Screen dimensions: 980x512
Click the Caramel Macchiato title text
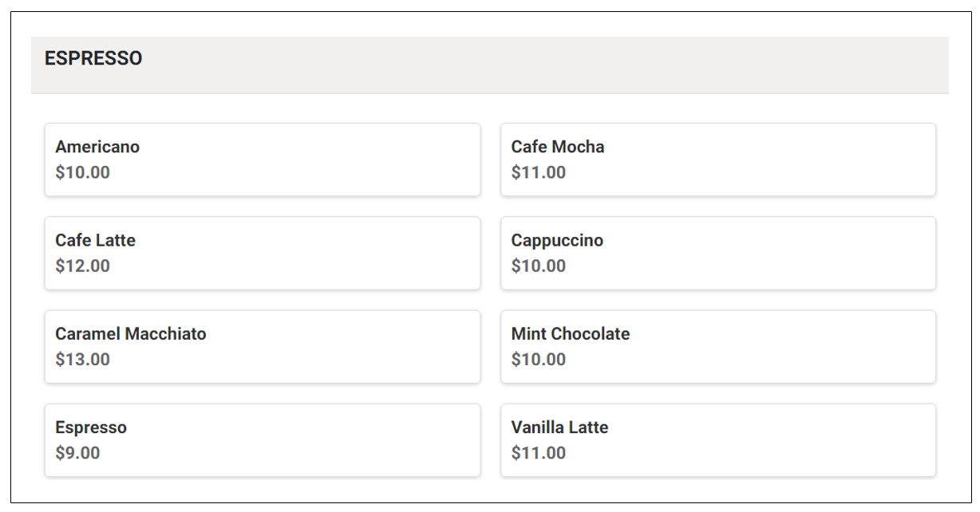pyautogui.click(x=131, y=334)
